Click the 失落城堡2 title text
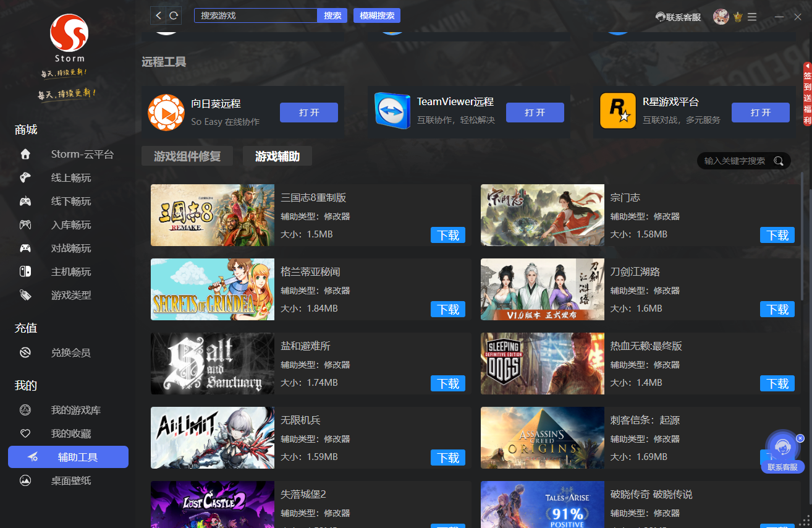Screen dimensions: 812x528 pyautogui.click(x=303, y=495)
